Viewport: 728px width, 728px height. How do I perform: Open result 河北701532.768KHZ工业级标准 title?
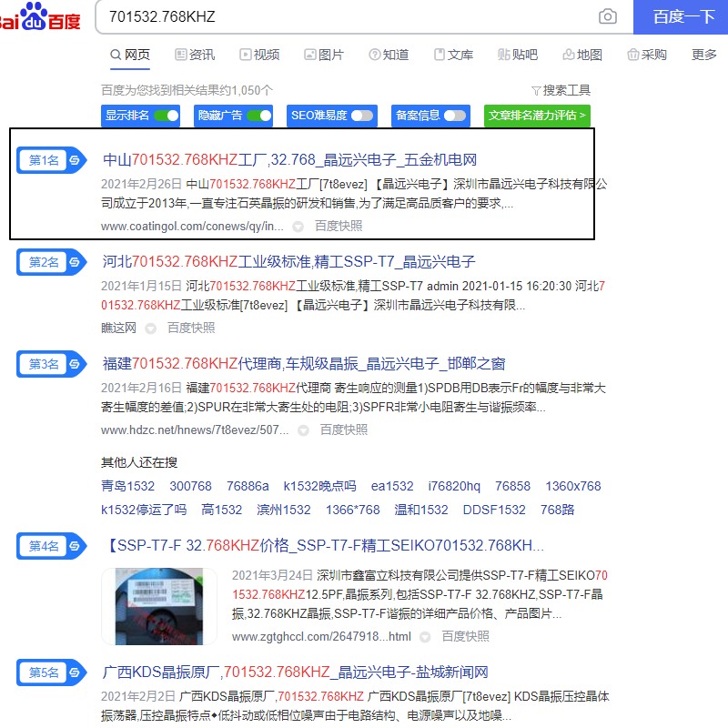click(x=288, y=262)
